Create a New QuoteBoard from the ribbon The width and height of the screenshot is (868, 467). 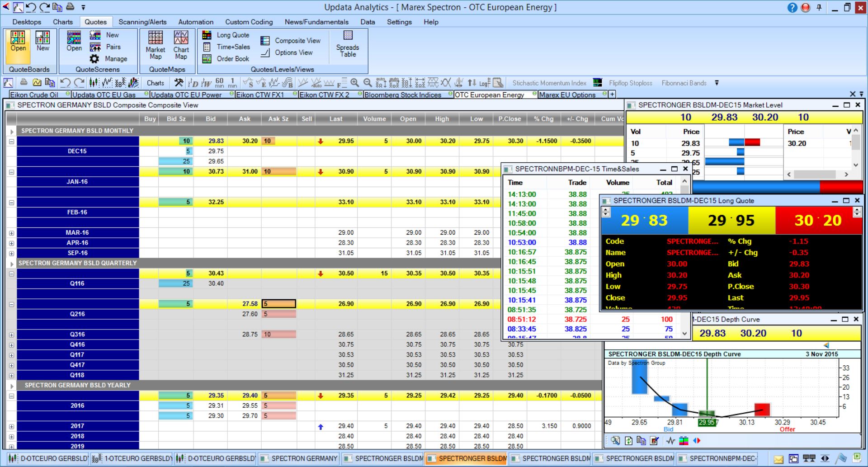pos(43,42)
